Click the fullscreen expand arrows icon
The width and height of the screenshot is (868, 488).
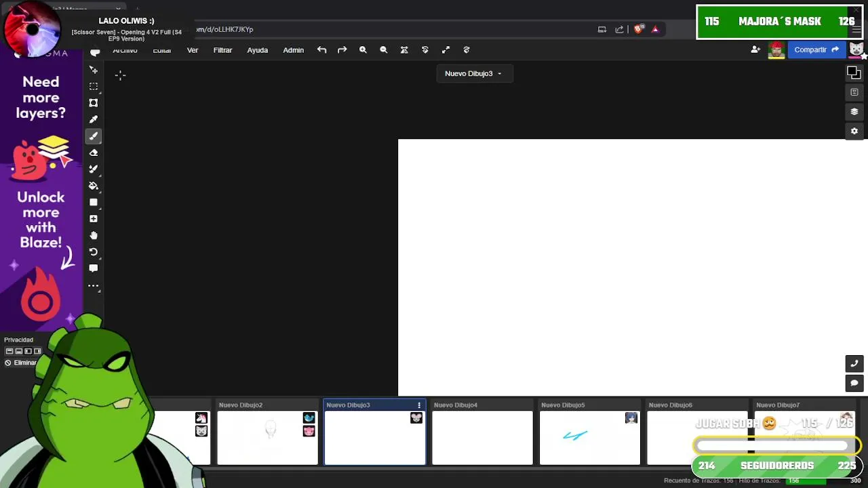(x=446, y=50)
